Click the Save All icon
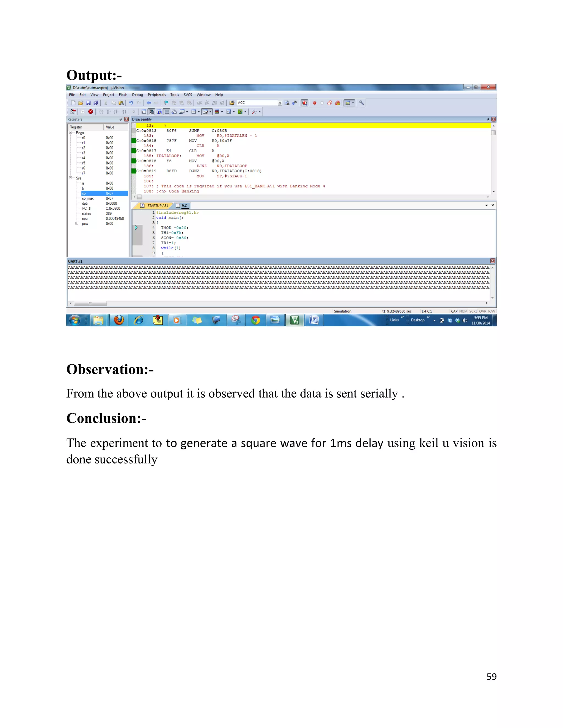Viewport: 563px width, 728px height. pos(96,103)
